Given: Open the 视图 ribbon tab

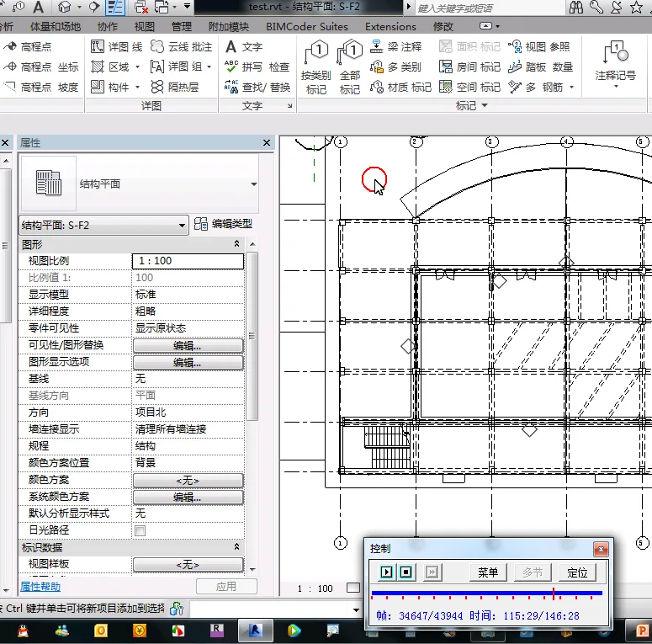Looking at the screenshot, I should click(x=145, y=27).
